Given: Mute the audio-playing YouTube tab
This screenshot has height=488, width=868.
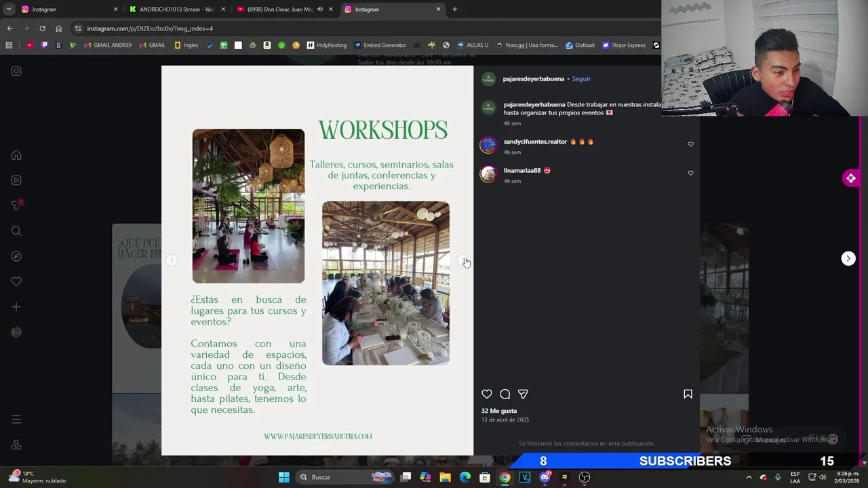Looking at the screenshot, I should point(320,9).
